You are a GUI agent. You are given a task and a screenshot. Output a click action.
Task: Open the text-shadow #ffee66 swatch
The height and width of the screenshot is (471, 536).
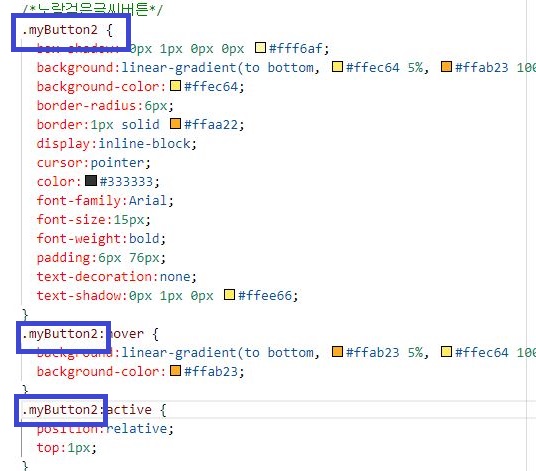(x=229, y=294)
